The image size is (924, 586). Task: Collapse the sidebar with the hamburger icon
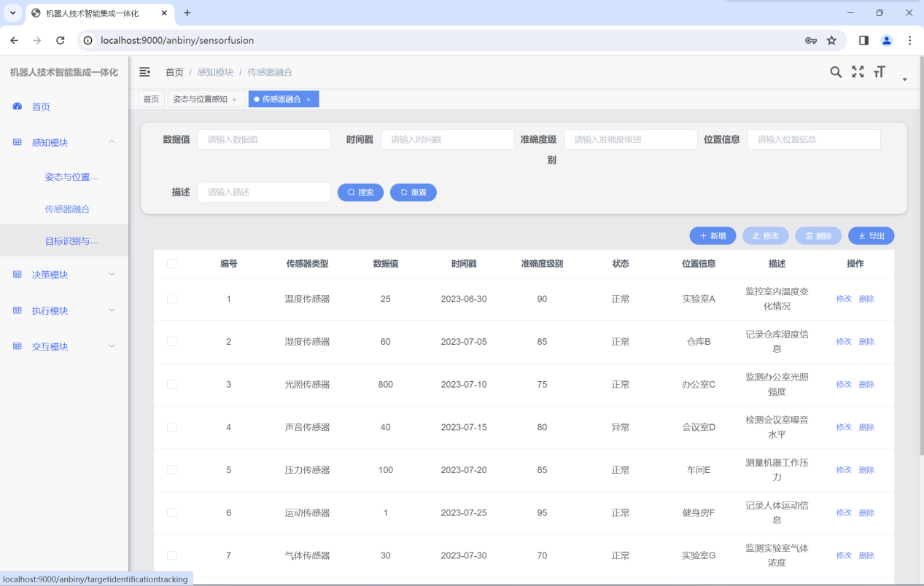point(144,72)
